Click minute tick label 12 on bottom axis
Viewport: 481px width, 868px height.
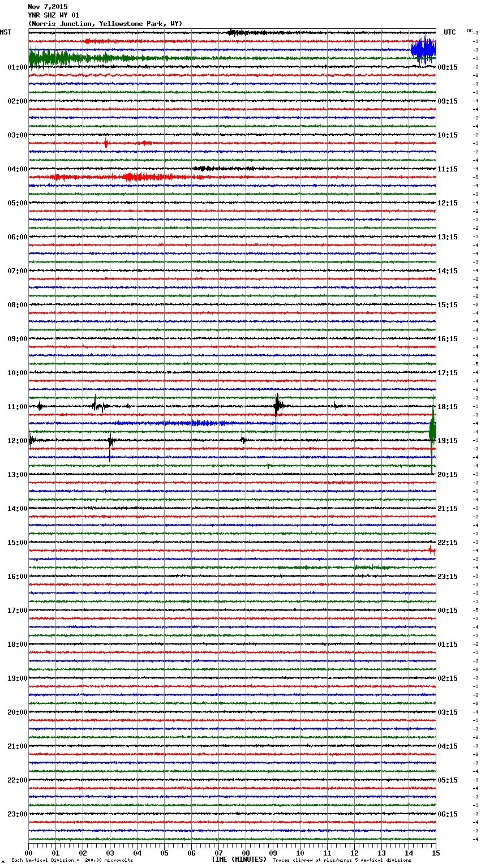(x=354, y=853)
